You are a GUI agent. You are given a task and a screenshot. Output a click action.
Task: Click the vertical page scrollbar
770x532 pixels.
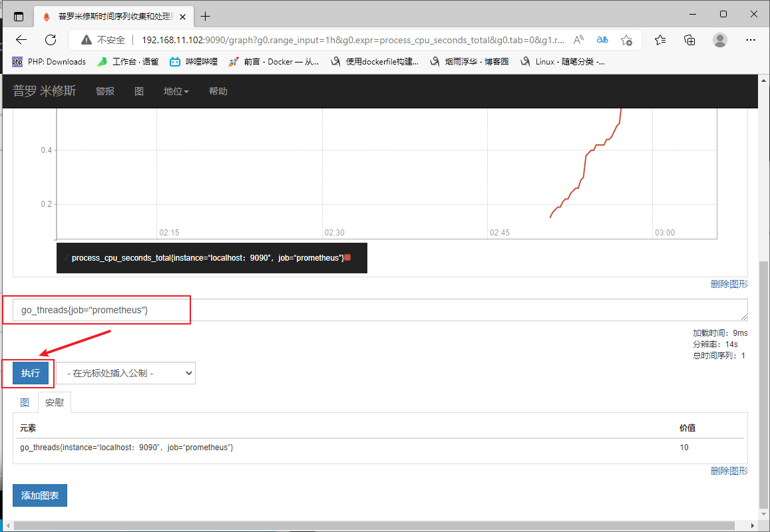tap(763, 385)
